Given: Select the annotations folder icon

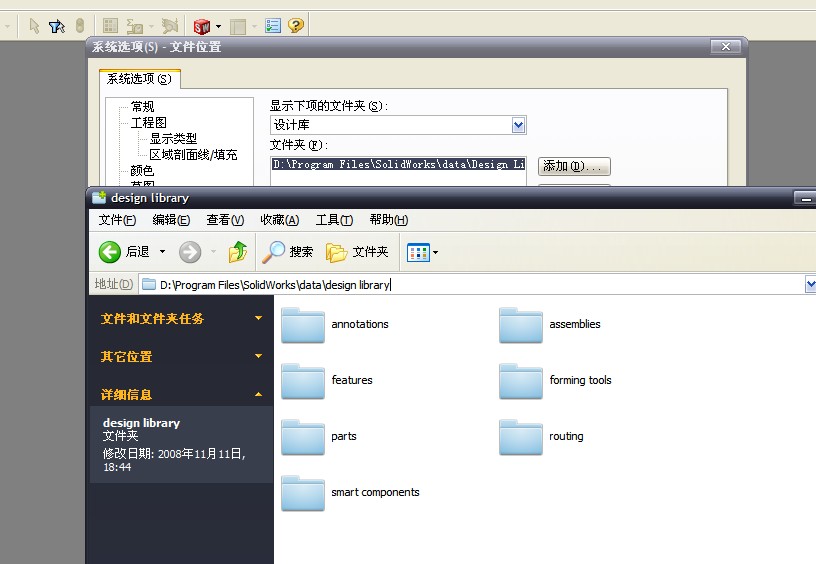Looking at the screenshot, I should coord(303,325).
